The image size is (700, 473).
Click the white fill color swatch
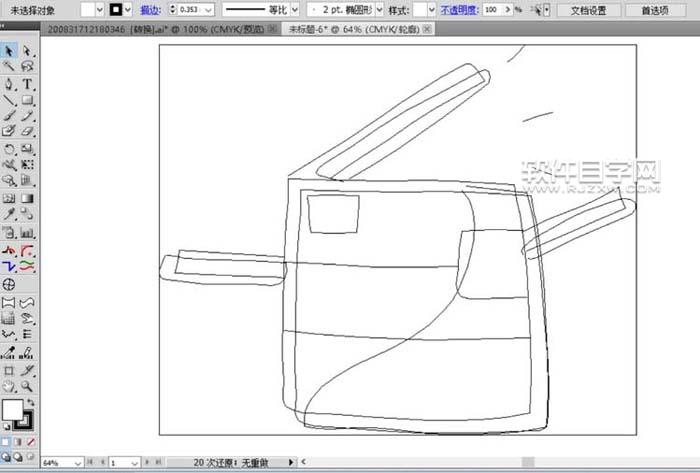coord(13,410)
